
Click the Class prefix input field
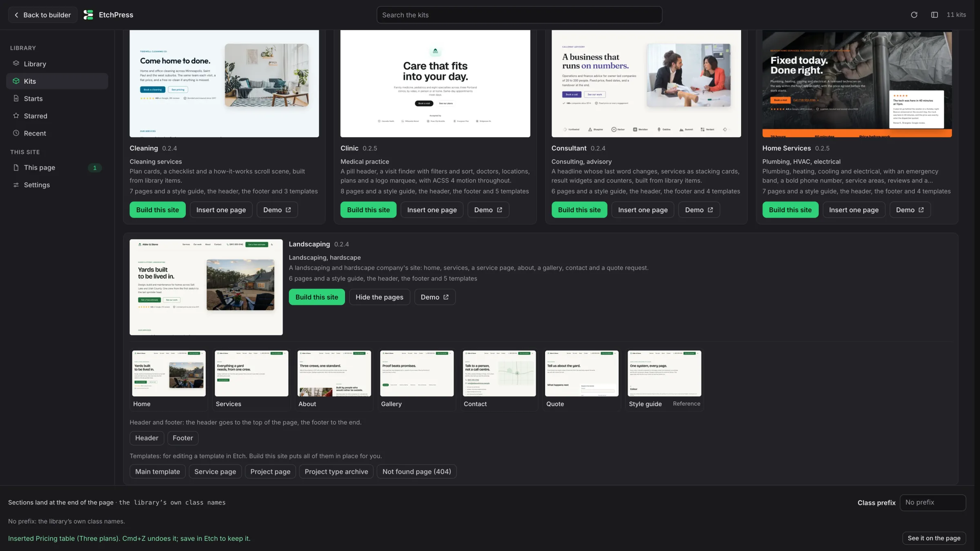pyautogui.click(x=933, y=502)
